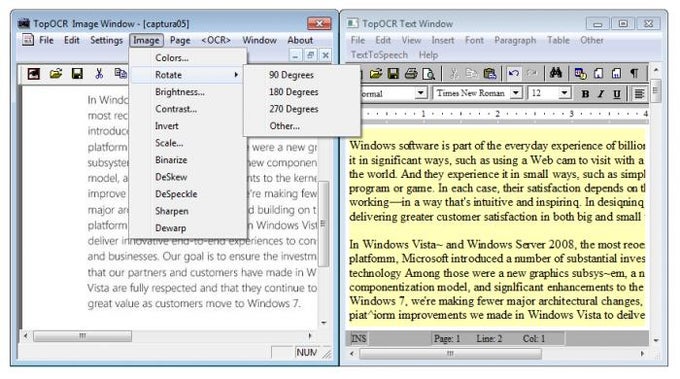Click the binoculars Find icon

(x=556, y=73)
